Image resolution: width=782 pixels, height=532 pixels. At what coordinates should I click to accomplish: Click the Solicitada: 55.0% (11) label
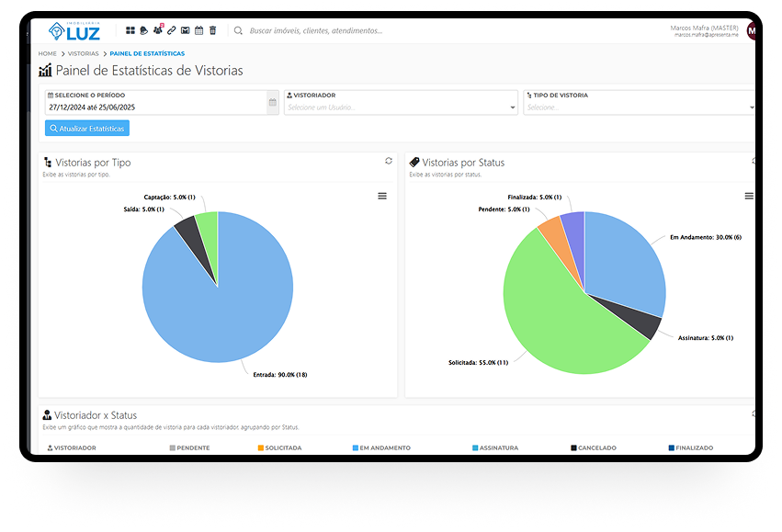pyautogui.click(x=478, y=363)
